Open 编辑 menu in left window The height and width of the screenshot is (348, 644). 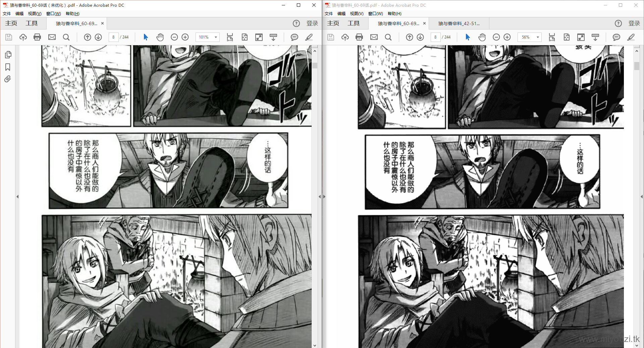tap(19, 14)
